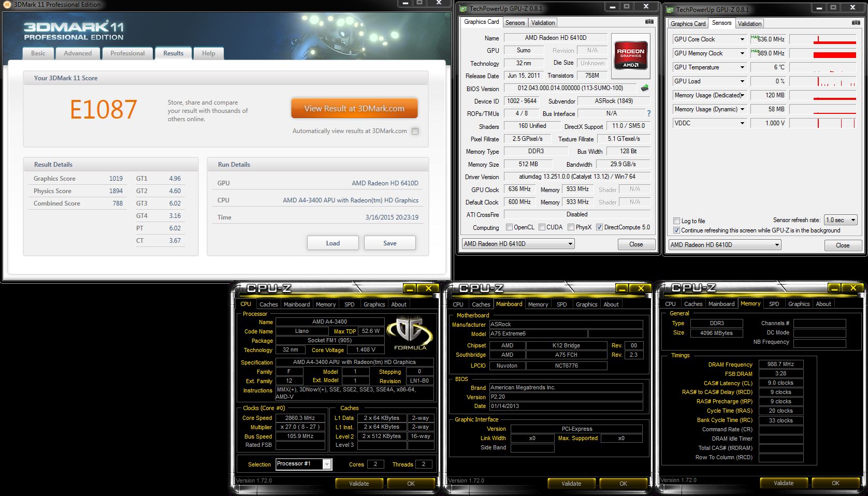This screenshot has width=868, height=496.
Task: Click the Save button in Run Details
Action: [389, 243]
